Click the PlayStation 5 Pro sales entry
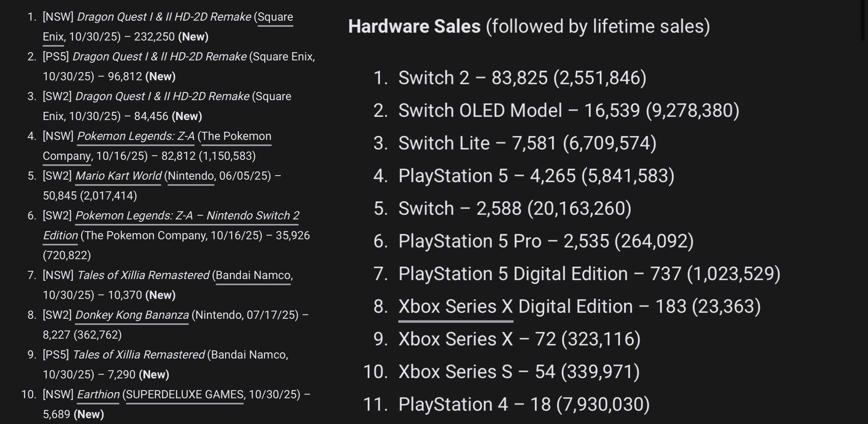The width and height of the screenshot is (868, 424). pos(546,241)
